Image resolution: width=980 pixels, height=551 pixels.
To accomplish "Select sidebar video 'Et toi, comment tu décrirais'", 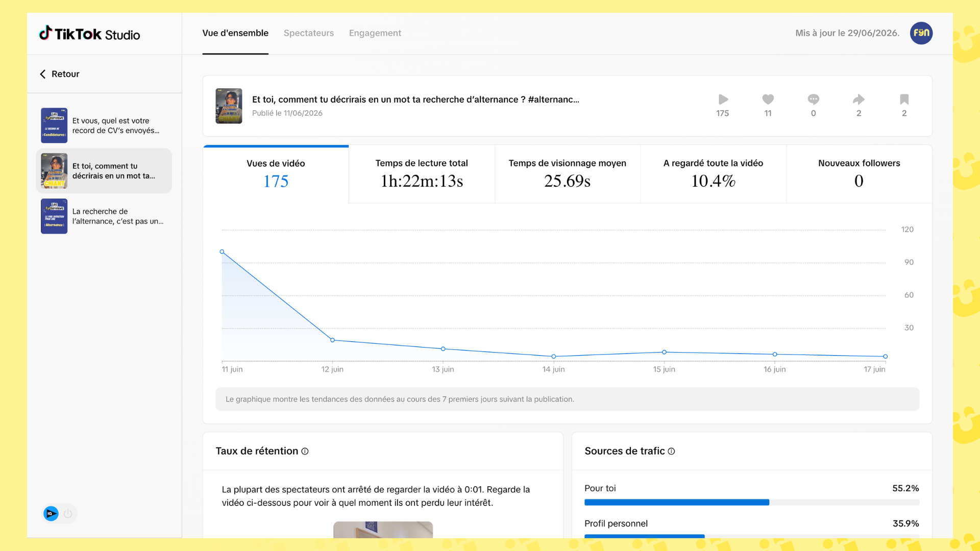I will click(x=104, y=171).
